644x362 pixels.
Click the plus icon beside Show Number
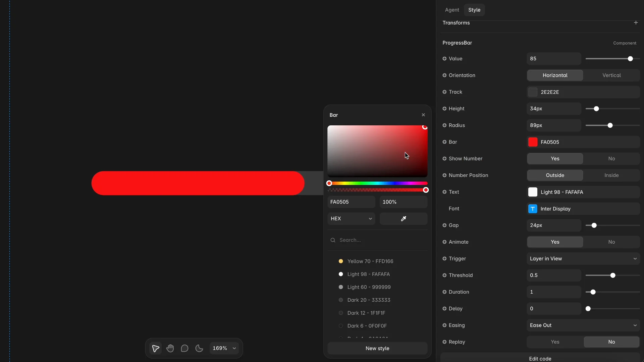444,159
